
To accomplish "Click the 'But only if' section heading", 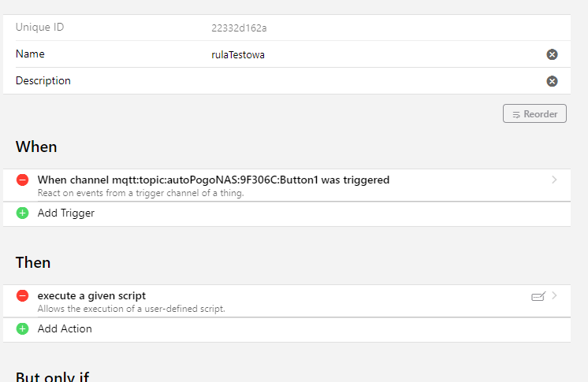I will coord(52,376).
